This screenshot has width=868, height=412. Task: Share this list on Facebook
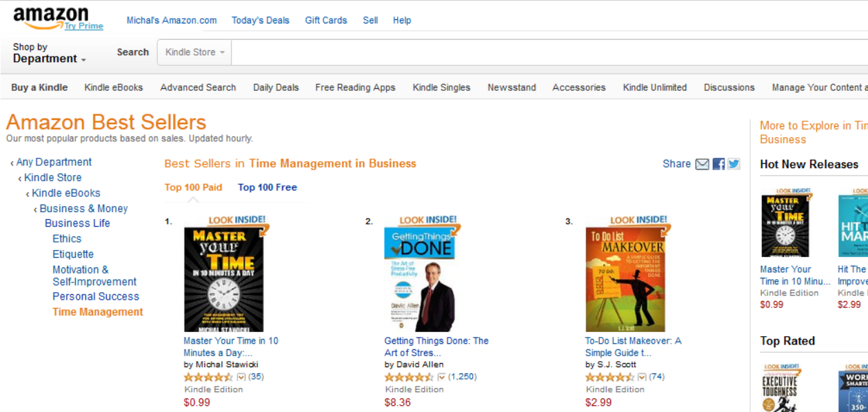tap(718, 164)
